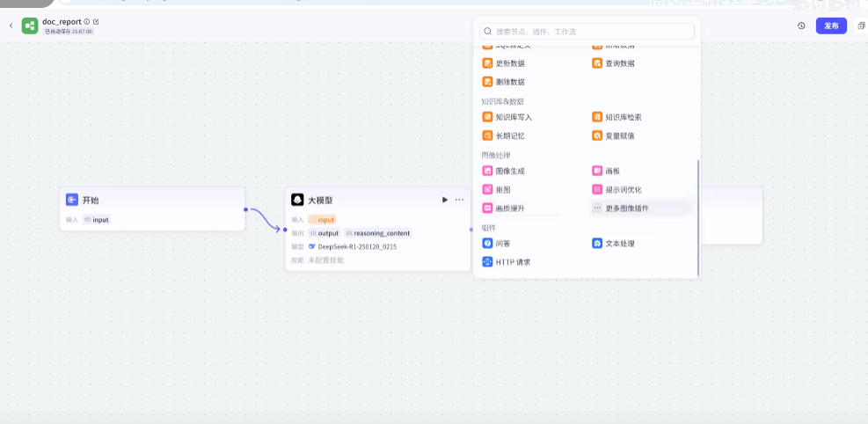This screenshot has height=424, width=868.
Task: Click the node list panel scrollbar
Action: 698,216
